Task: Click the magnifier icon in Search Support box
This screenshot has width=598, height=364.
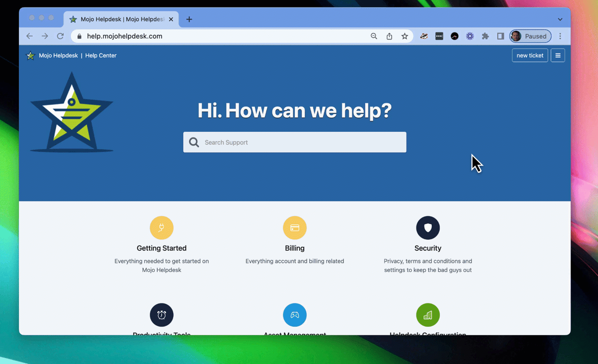Action: tap(194, 142)
